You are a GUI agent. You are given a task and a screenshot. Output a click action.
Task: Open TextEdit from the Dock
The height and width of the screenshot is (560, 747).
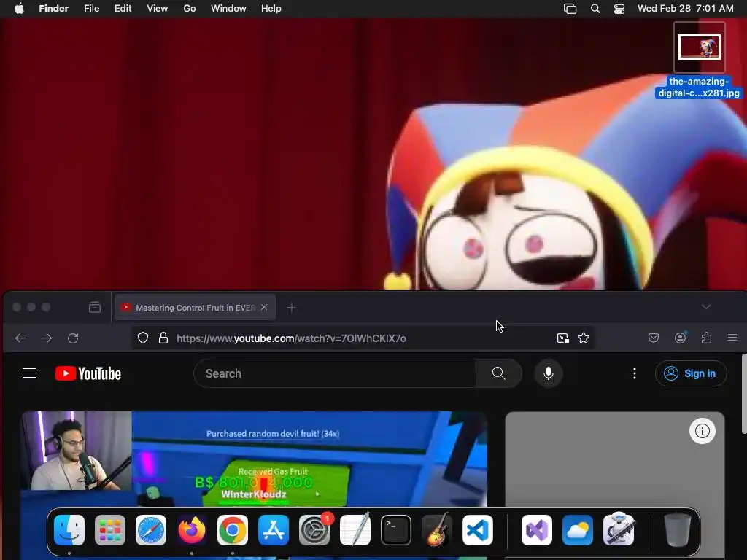click(355, 530)
